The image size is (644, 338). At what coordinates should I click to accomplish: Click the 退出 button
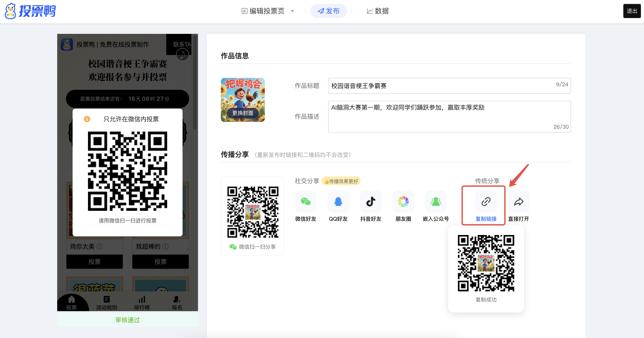[631, 11]
